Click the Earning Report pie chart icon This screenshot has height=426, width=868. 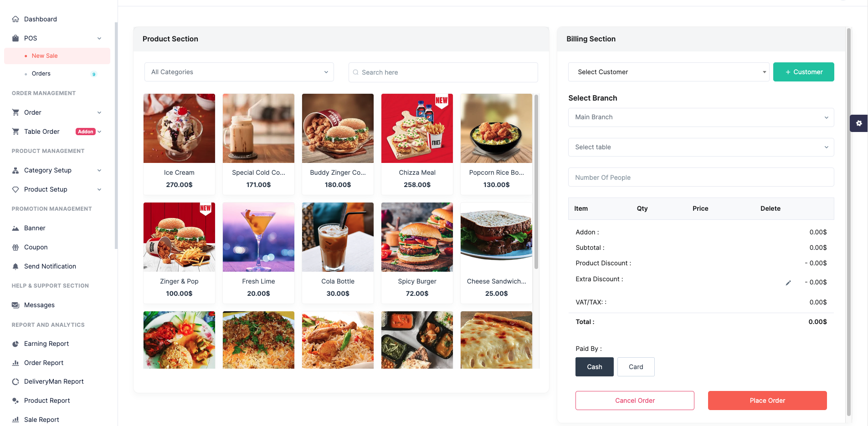[15, 344]
